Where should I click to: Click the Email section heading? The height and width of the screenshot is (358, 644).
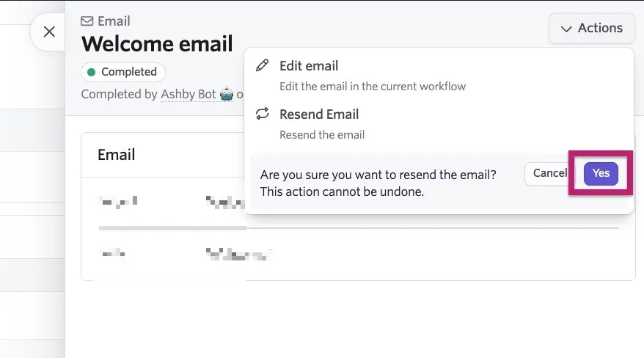click(116, 155)
